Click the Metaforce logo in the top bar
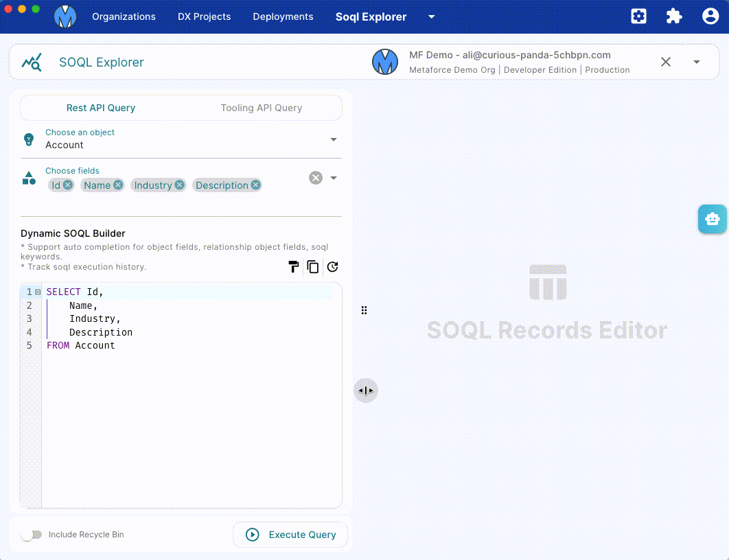 click(x=65, y=16)
